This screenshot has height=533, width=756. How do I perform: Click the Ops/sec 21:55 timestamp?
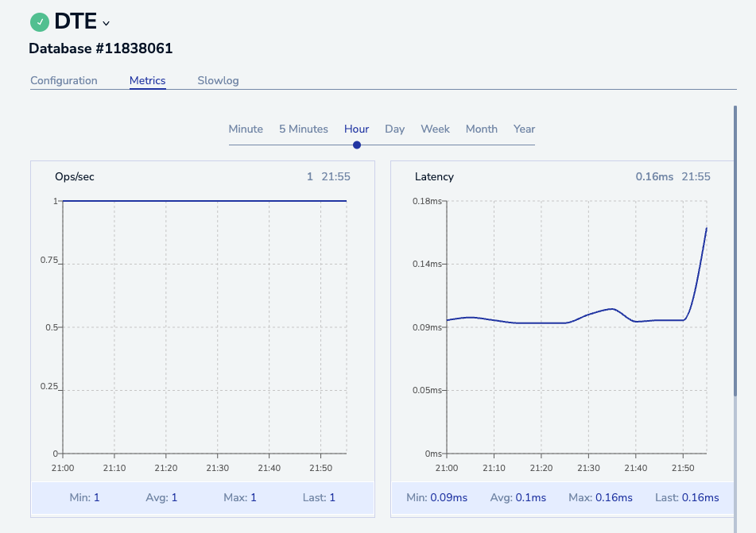335,177
